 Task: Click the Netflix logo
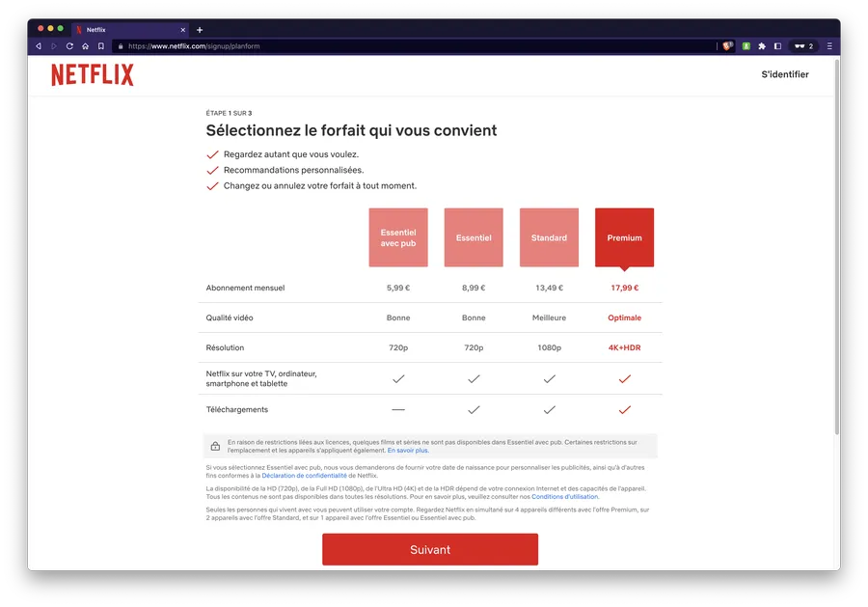pyautogui.click(x=93, y=74)
